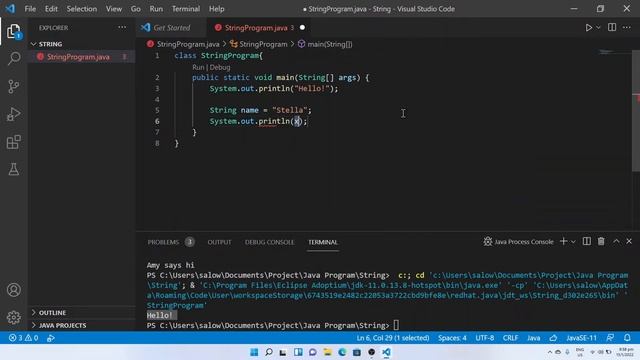Open the Selection menu
This screenshot has width=640, height=360.
click(x=82, y=9)
